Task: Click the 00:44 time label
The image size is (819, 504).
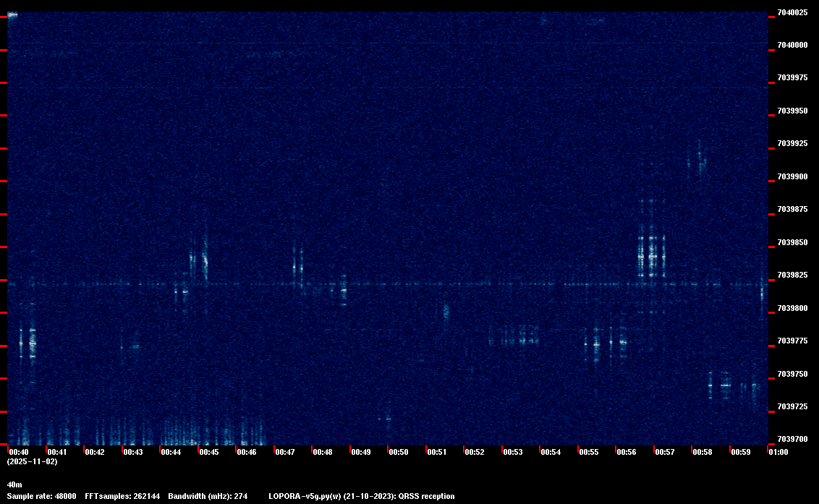Action: point(171,452)
